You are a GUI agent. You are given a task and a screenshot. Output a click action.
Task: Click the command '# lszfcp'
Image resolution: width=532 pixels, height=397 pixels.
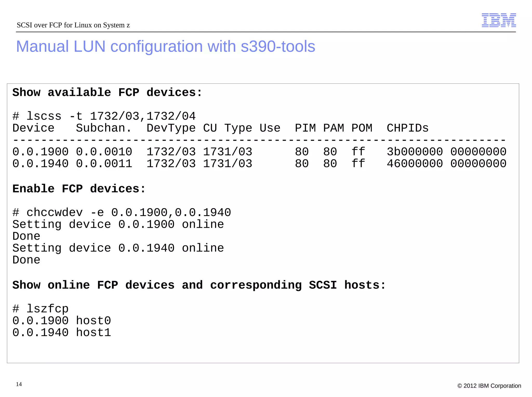point(41,309)
